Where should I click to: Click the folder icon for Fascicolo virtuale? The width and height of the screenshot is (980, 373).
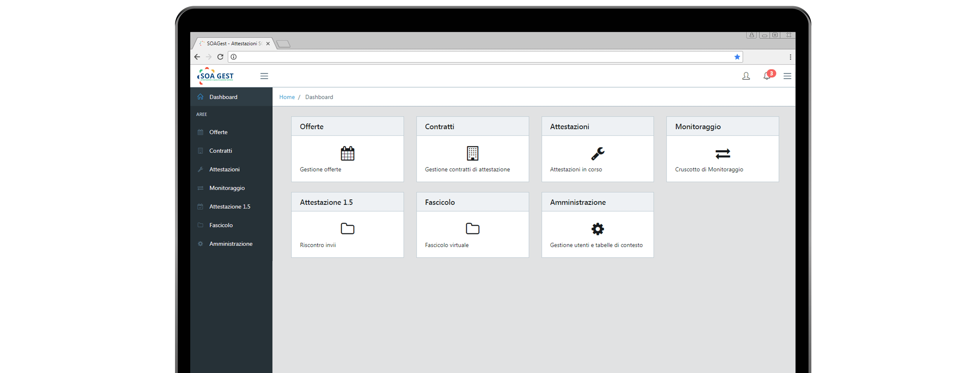[472, 229]
